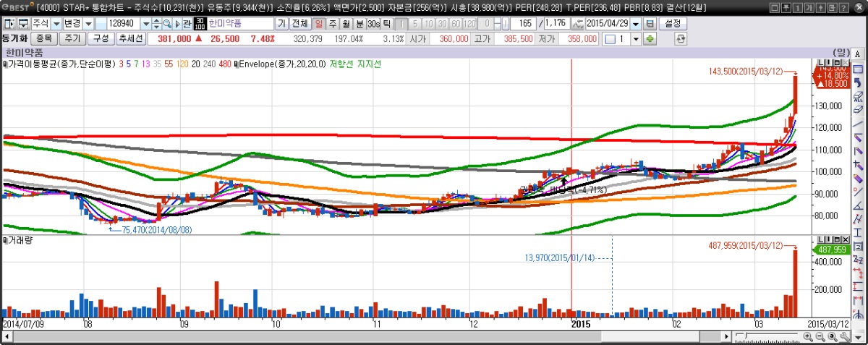The image size is (868, 345).
Task: Step stock code with the up-down spinner
Action: pyautogui.click(x=156, y=23)
